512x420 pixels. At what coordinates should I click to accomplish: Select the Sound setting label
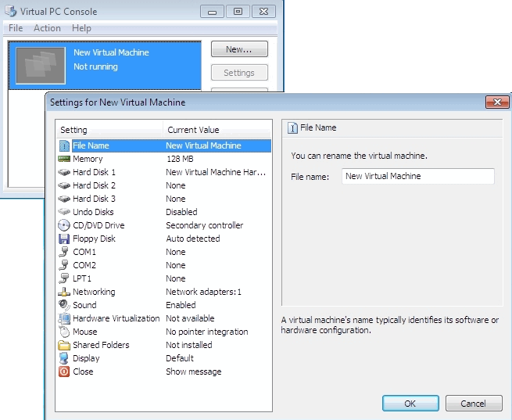pos(84,305)
